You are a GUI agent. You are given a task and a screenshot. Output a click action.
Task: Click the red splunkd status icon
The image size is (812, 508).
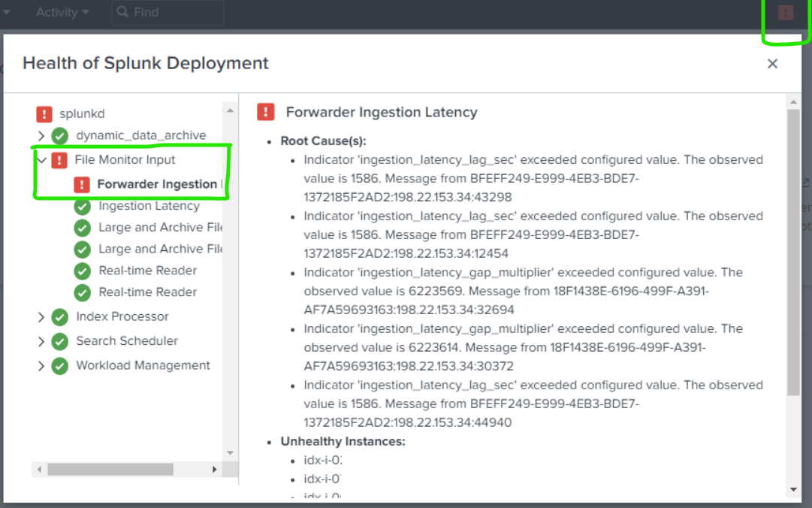44,114
